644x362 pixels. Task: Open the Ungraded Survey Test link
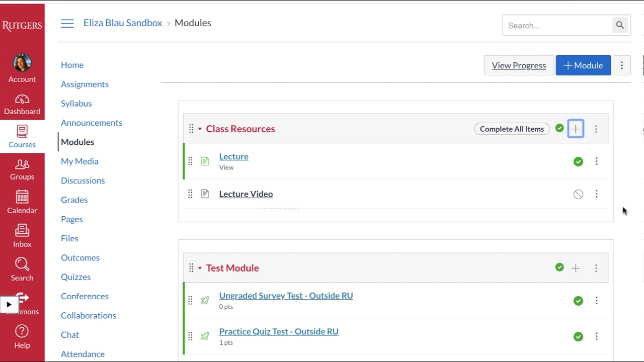tap(286, 296)
